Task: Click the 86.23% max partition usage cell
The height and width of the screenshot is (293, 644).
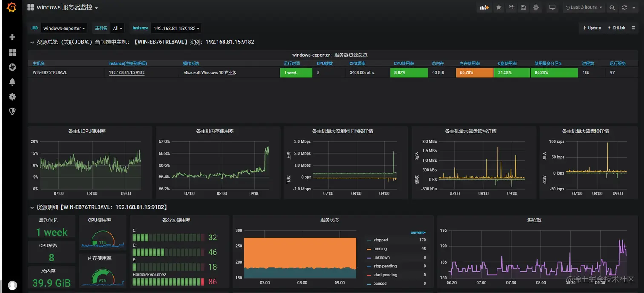Action: [x=554, y=72]
